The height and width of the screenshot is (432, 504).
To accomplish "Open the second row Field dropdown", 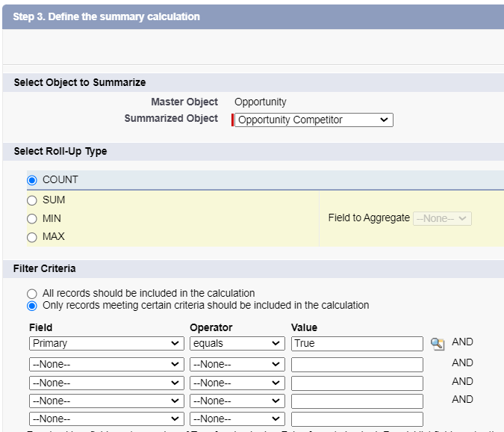I will [106, 365].
